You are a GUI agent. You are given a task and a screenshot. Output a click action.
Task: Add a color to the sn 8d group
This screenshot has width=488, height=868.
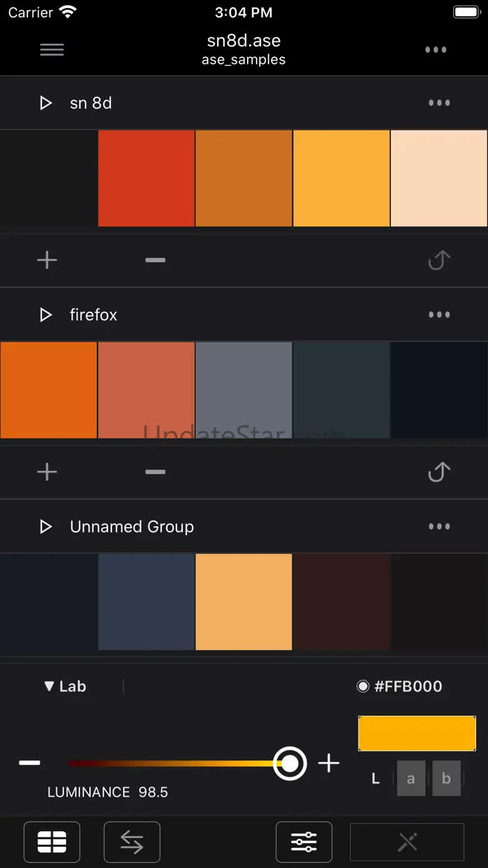coord(47,260)
